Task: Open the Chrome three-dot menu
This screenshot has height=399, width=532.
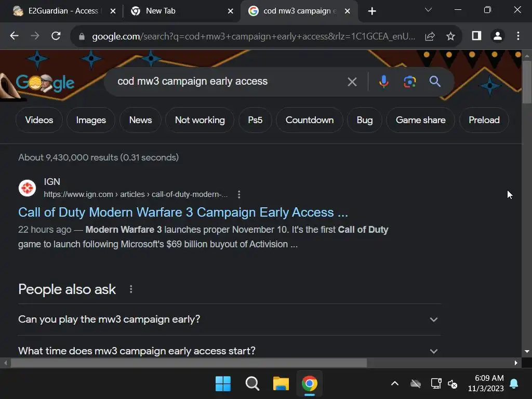Action: click(518, 36)
